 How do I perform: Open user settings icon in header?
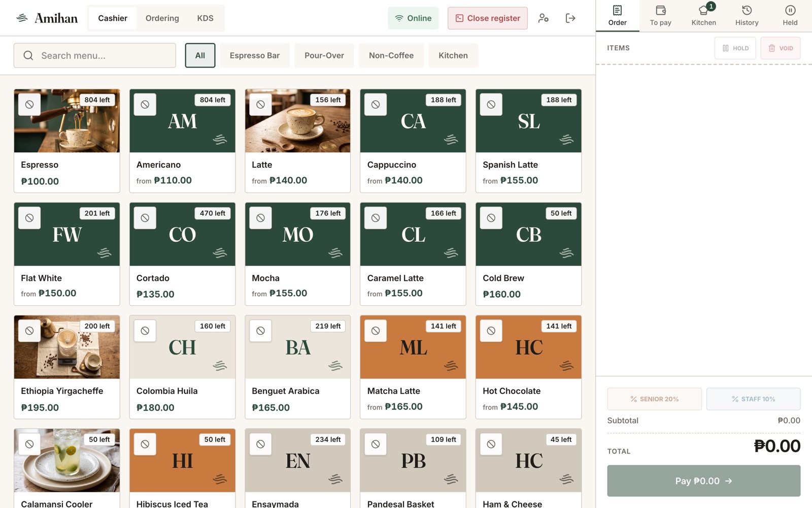pos(544,18)
